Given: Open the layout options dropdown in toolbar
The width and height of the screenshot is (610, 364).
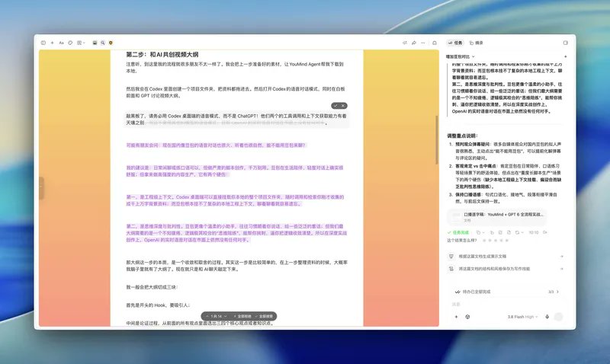Looking at the screenshot, I should pyautogui.click(x=81, y=43).
